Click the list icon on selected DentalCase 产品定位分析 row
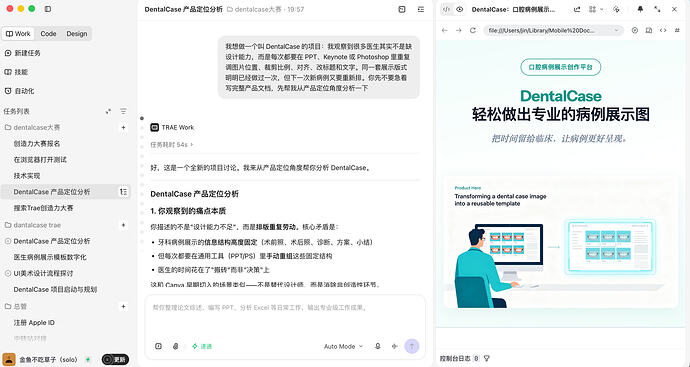The image size is (690, 367). 123,191
